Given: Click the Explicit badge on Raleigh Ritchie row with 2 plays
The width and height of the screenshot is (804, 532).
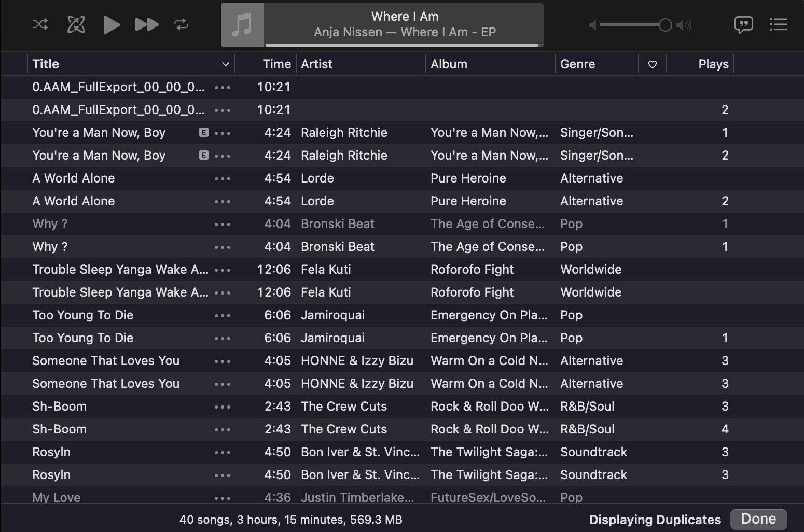Looking at the screenshot, I should point(204,156).
